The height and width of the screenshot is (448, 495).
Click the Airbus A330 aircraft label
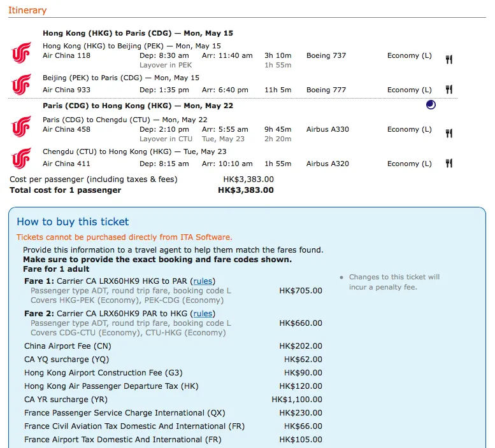(x=327, y=129)
